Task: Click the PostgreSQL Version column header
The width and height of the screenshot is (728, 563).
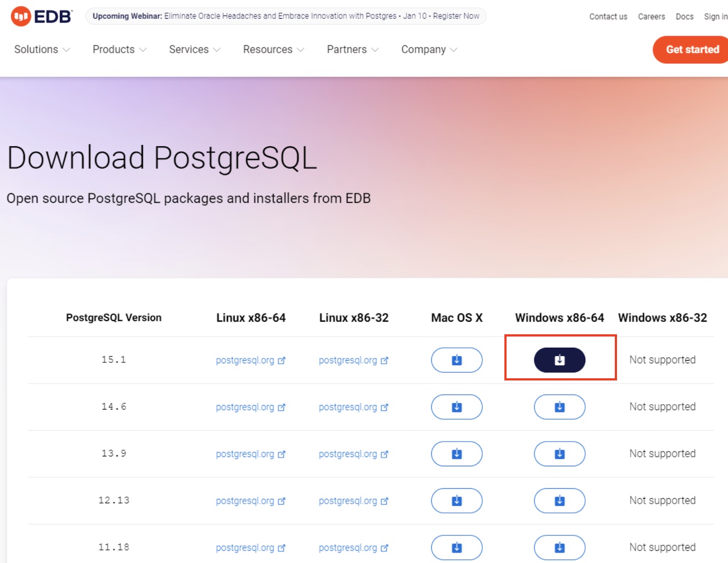Action: click(x=114, y=317)
